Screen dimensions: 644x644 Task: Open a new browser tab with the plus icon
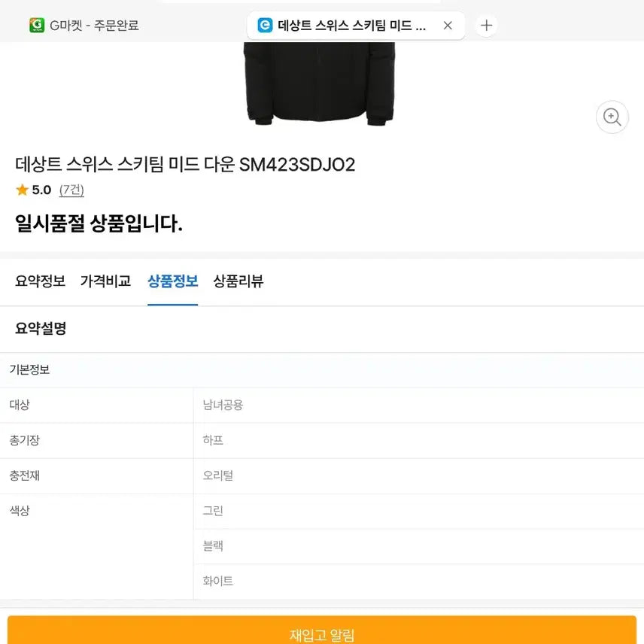click(486, 24)
